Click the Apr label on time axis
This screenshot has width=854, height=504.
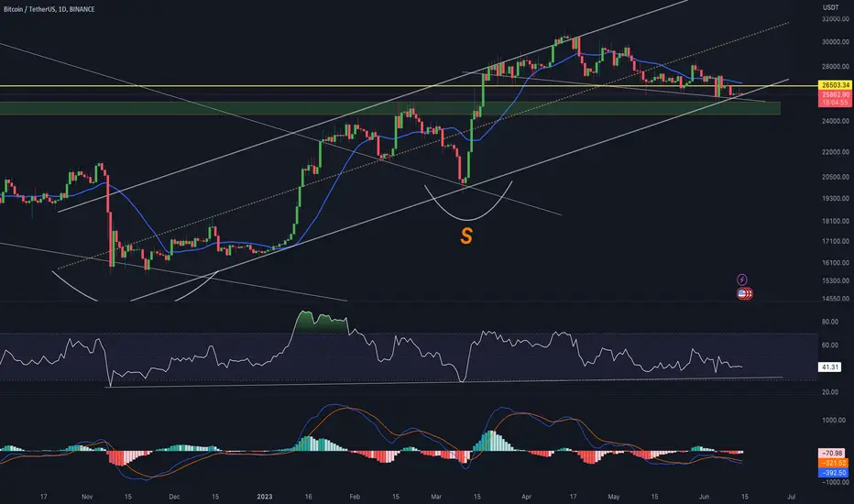(526, 497)
